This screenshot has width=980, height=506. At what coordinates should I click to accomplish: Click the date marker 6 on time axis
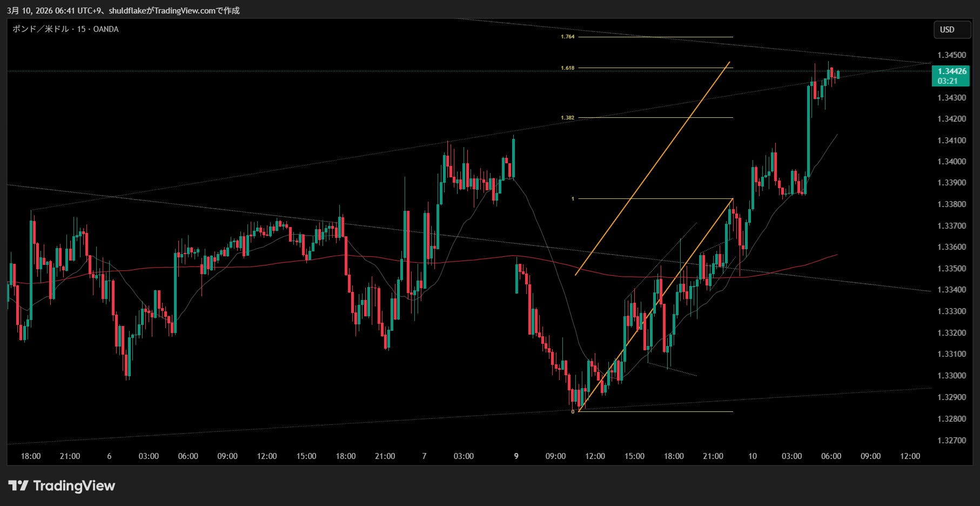(x=109, y=456)
